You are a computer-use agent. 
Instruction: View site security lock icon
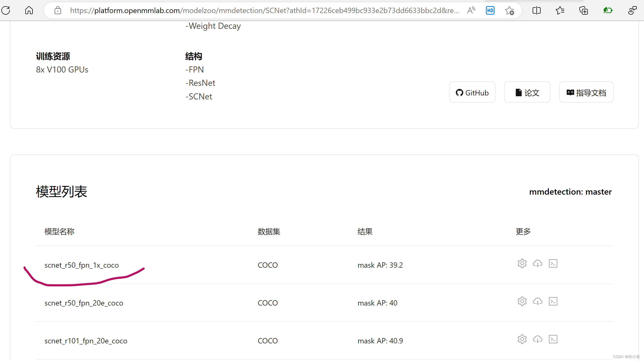(58, 10)
